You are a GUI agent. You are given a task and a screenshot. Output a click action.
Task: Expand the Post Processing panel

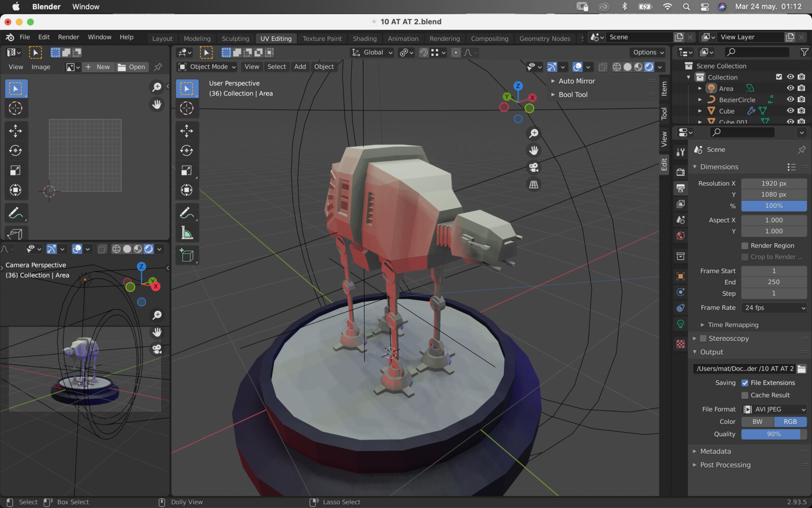(695, 465)
